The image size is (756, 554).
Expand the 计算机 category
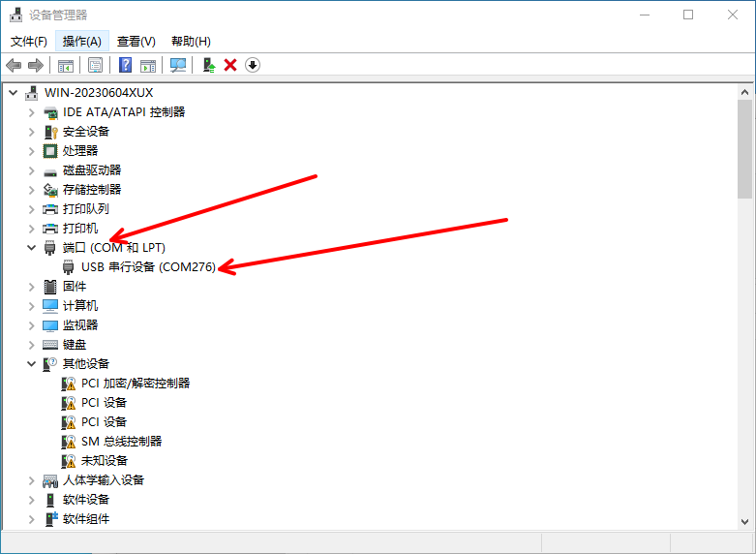(31, 306)
